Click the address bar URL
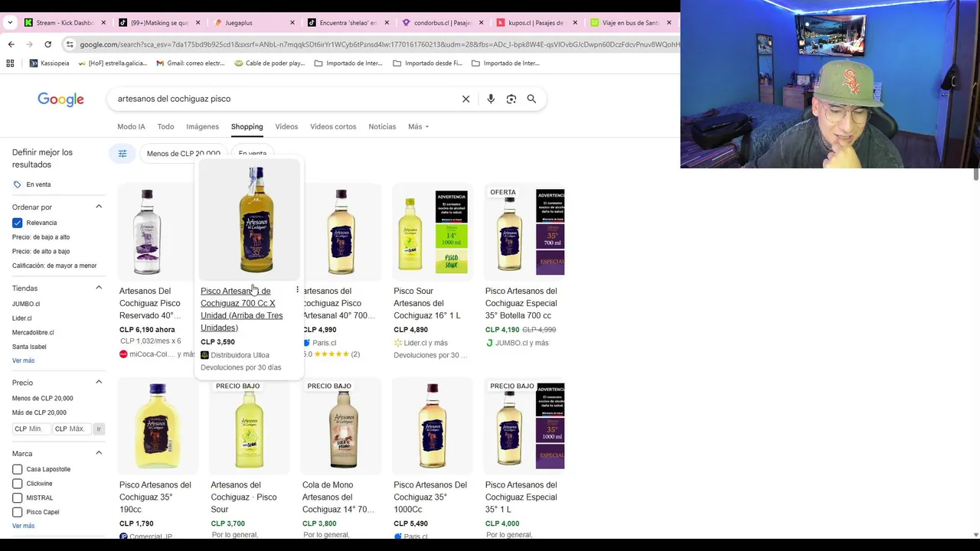This screenshot has width=980, height=551. (x=379, y=44)
